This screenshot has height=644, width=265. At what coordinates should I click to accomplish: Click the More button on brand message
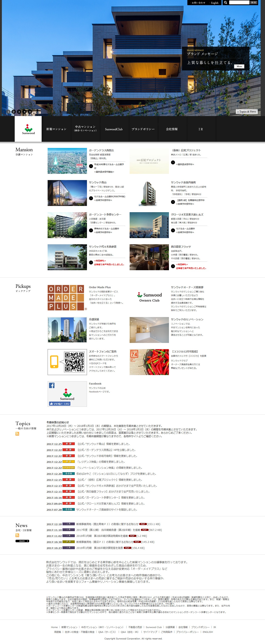(x=239, y=66)
